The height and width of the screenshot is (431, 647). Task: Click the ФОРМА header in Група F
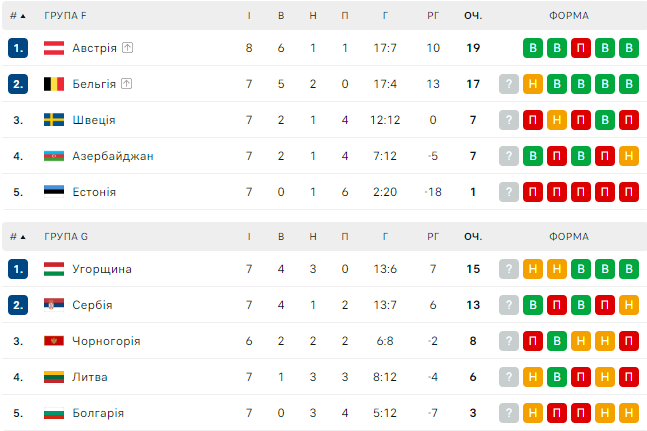569,15
